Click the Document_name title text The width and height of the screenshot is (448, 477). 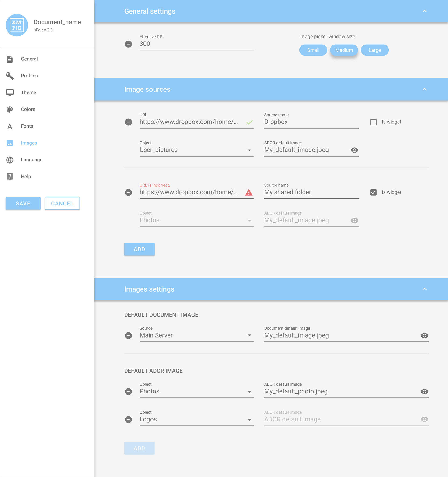57,22
